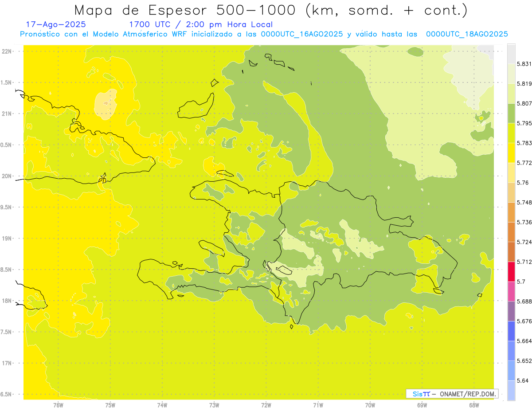
Task: Click the 6.5N latitude axis label
Action: [6, 394]
